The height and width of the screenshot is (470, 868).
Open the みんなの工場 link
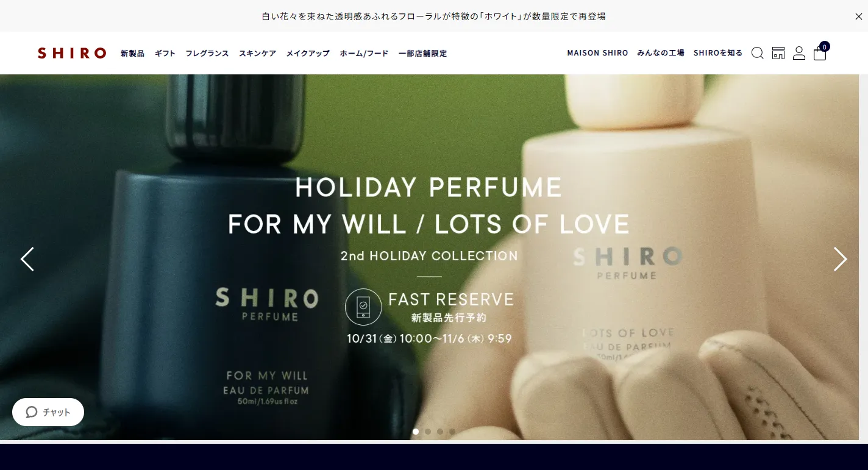(661, 53)
